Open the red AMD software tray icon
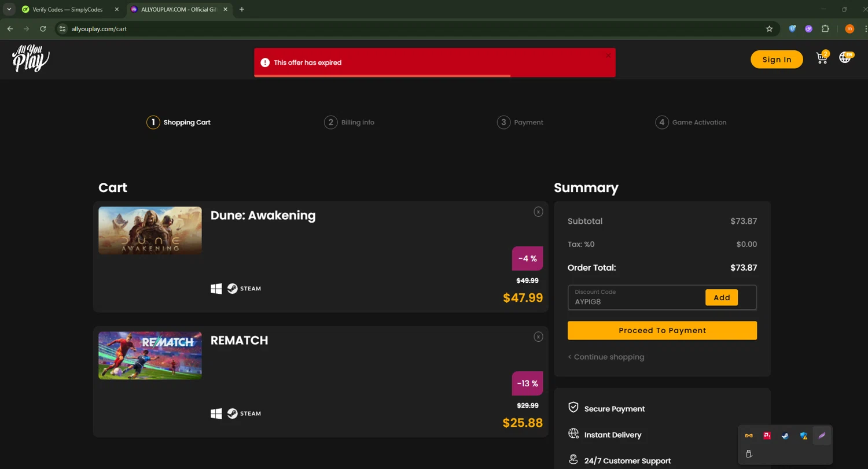Screen dimensions: 868x469 pos(767,435)
